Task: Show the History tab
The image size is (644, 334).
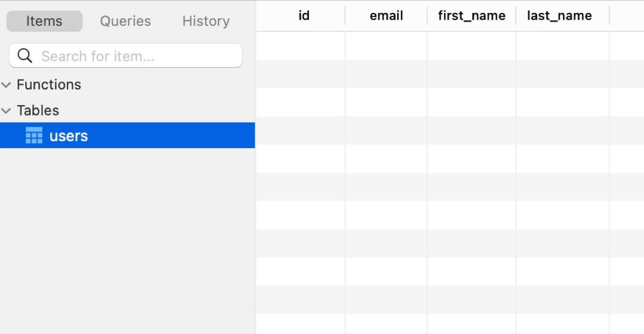Action: pos(206,21)
